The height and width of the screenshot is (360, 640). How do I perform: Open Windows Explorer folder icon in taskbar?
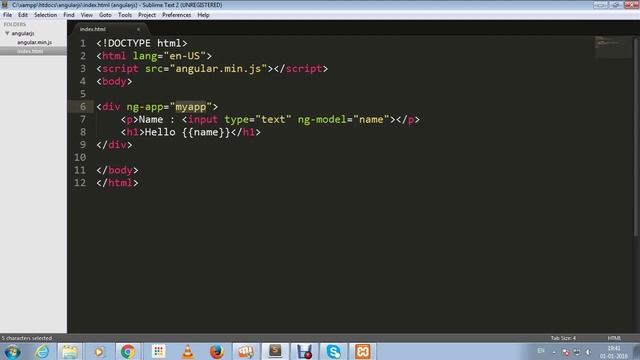pos(70,352)
